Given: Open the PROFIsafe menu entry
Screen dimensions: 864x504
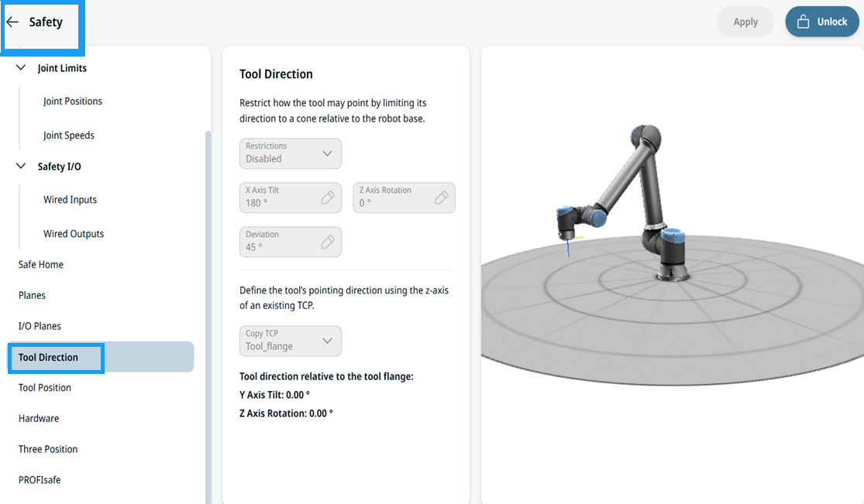Looking at the screenshot, I should [x=40, y=480].
